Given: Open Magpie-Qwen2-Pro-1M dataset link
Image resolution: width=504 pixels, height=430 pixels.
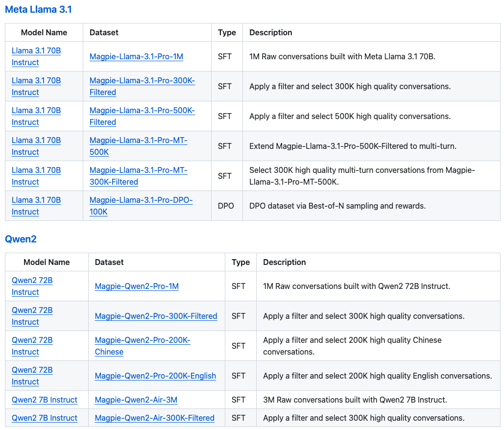Looking at the screenshot, I should tap(137, 287).
